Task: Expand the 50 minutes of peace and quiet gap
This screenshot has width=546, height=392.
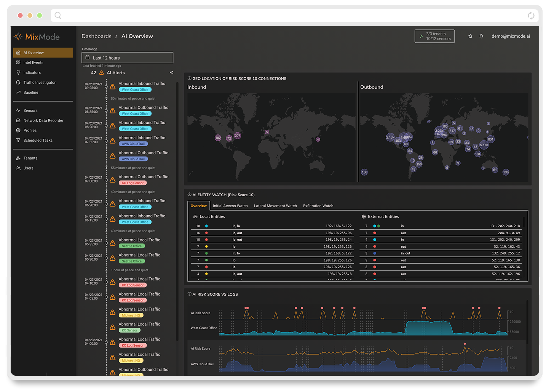Action: click(133, 98)
